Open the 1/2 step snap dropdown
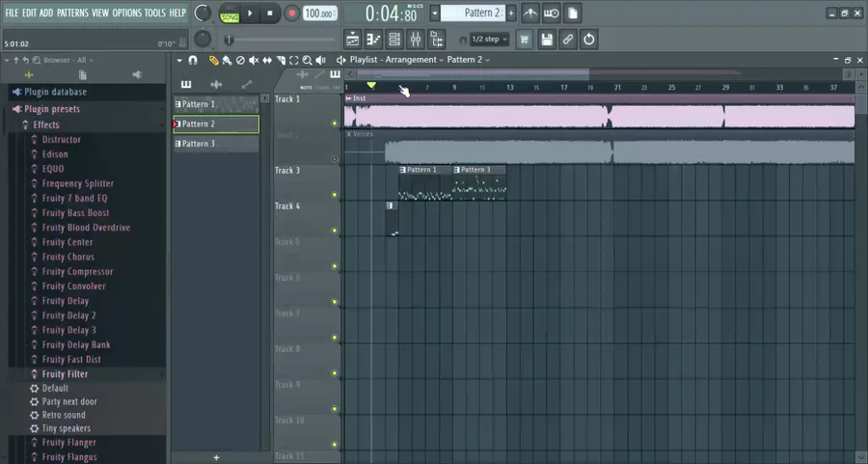Image resolution: width=868 pixels, height=464 pixels. (x=489, y=40)
